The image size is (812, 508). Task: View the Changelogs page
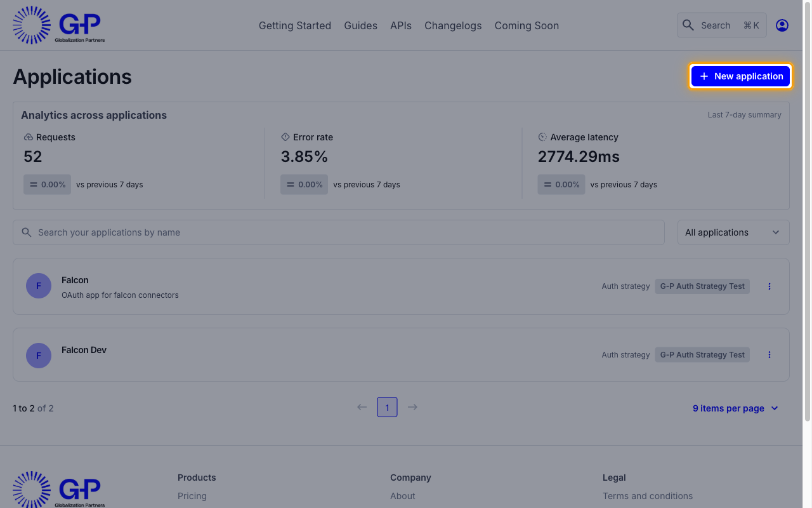[x=453, y=25]
